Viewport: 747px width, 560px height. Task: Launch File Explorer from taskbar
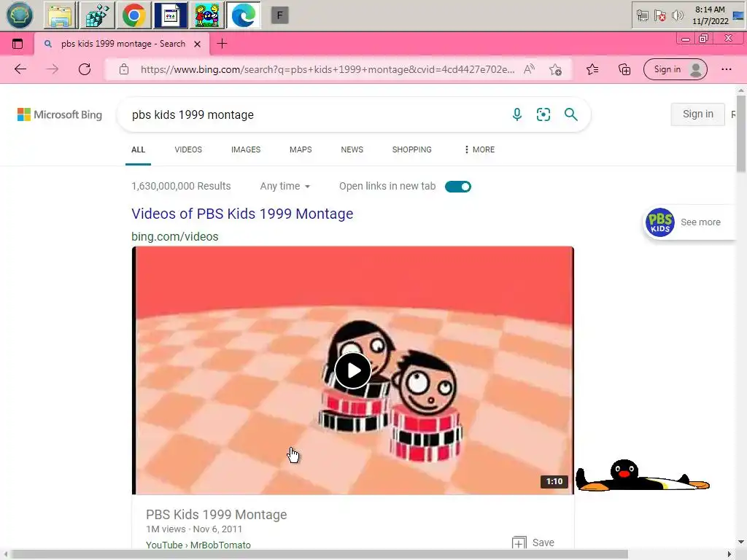point(61,15)
